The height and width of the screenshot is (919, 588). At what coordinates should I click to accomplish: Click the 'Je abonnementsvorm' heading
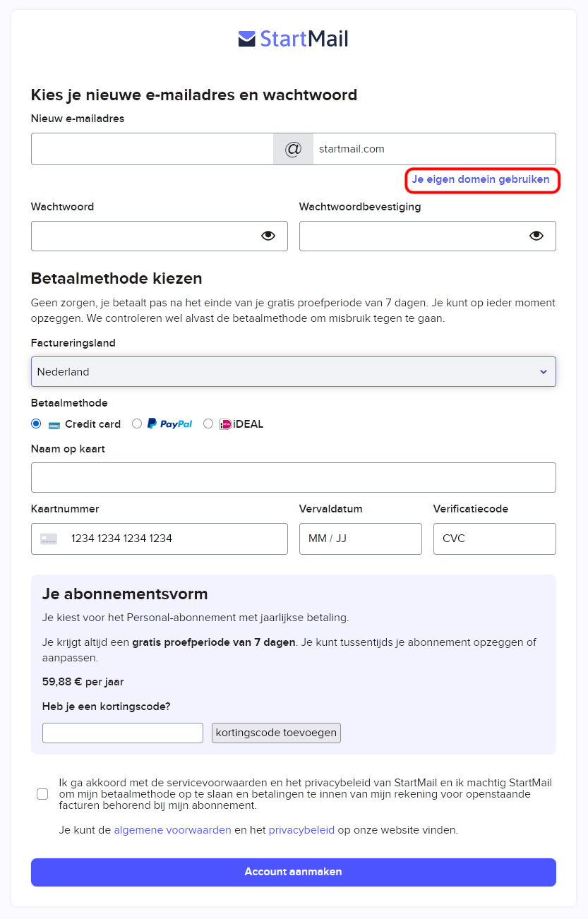pos(125,594)
